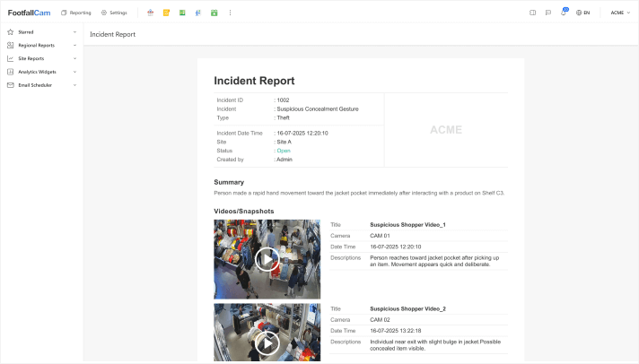The height and width of the screenshot is (364, 639).
Task: Click the Suspicious Shopper Video_2 title
Action: point(407,309)
